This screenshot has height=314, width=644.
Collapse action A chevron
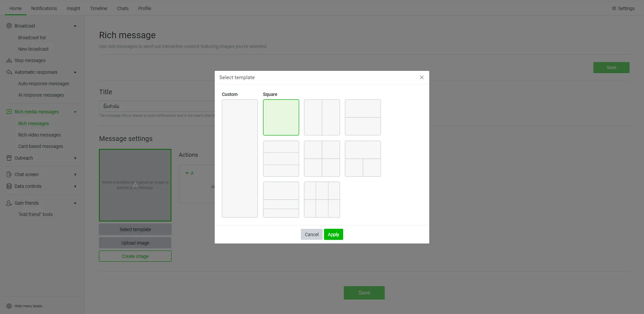(x=187, y=173)
